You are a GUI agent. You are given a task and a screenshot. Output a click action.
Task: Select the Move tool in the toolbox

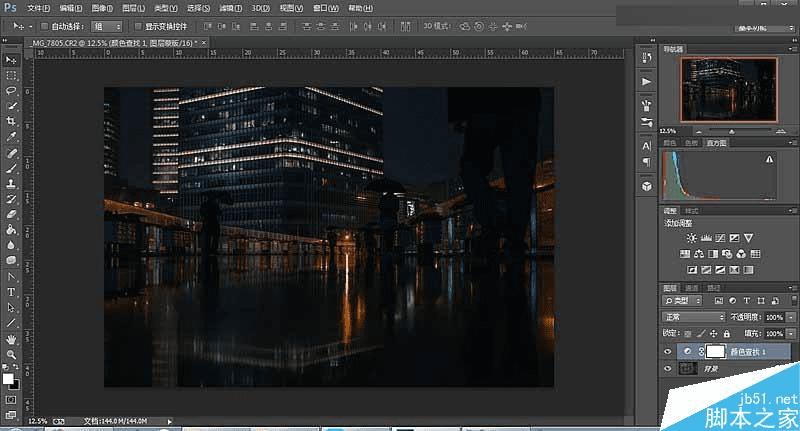[x=11, y=60]
